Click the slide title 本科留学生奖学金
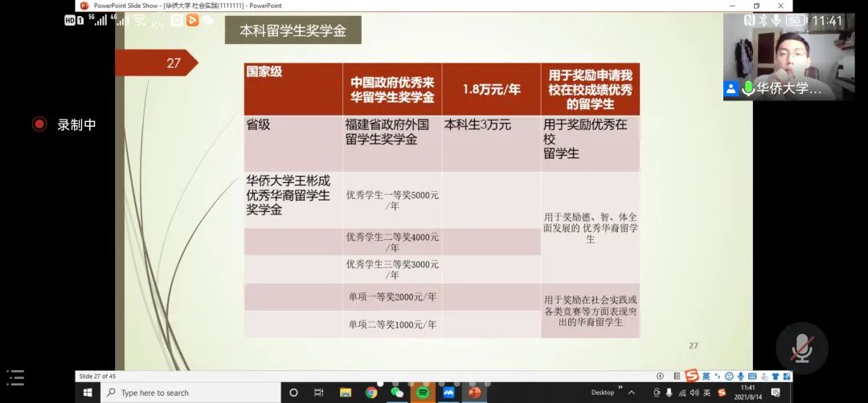This screenshot has width=868, height=403. 293,31
